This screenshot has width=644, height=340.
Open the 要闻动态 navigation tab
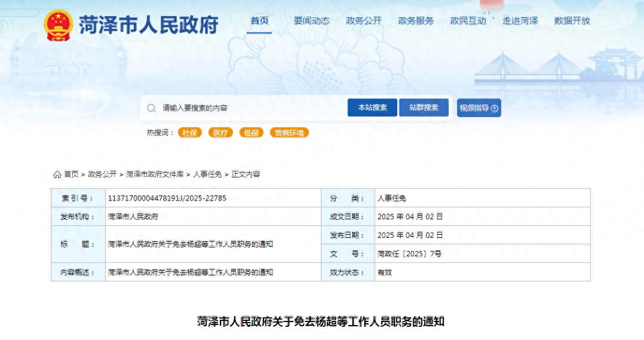pyautogui.click(x=312, y=20)
